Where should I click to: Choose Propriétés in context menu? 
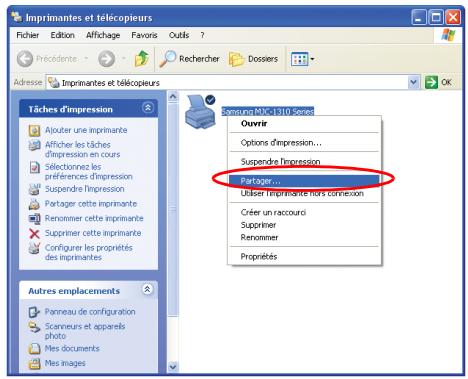pyautogui.click(x=304, y=257)
